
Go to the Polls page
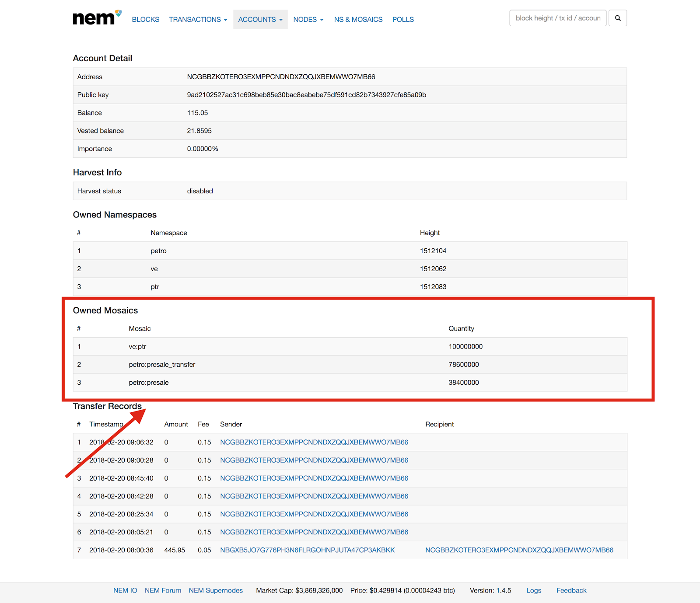coord(402,20)
